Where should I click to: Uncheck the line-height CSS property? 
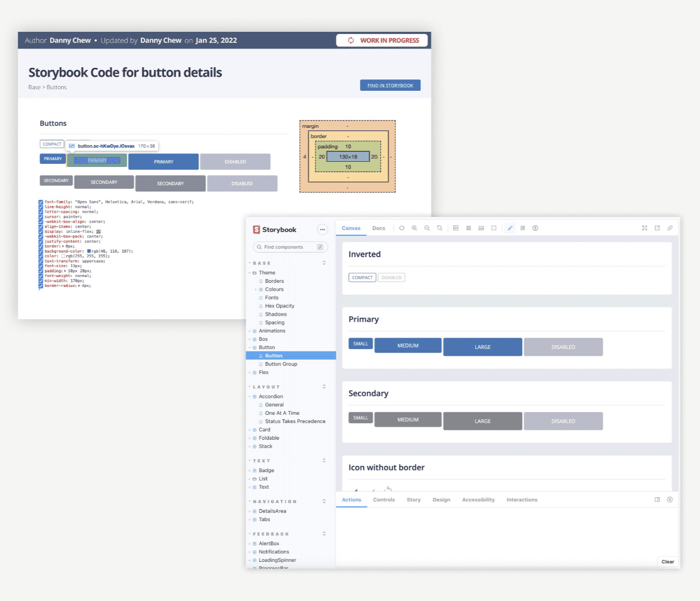coord(41,207)
